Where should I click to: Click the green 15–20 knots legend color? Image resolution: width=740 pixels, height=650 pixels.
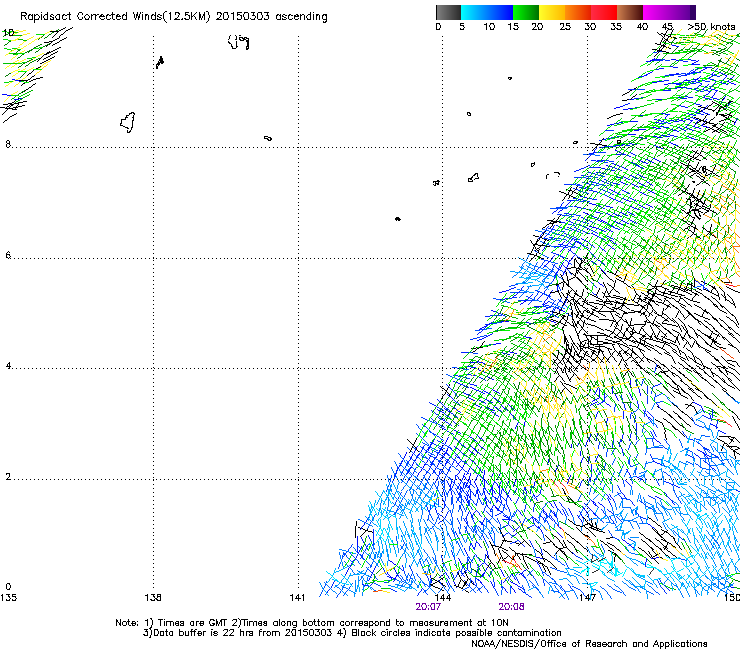pyautogui.click(x=526, y=12)
